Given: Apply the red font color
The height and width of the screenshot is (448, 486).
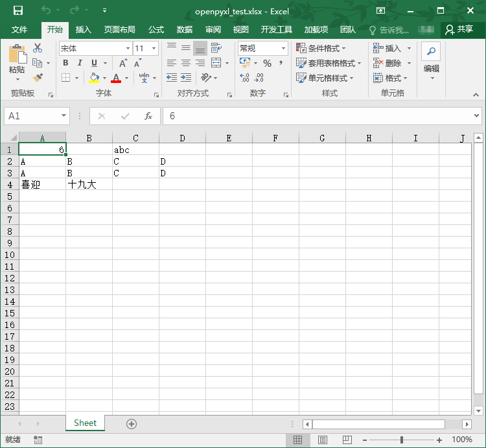Looking at the screenshot, I should coord(116,78).
